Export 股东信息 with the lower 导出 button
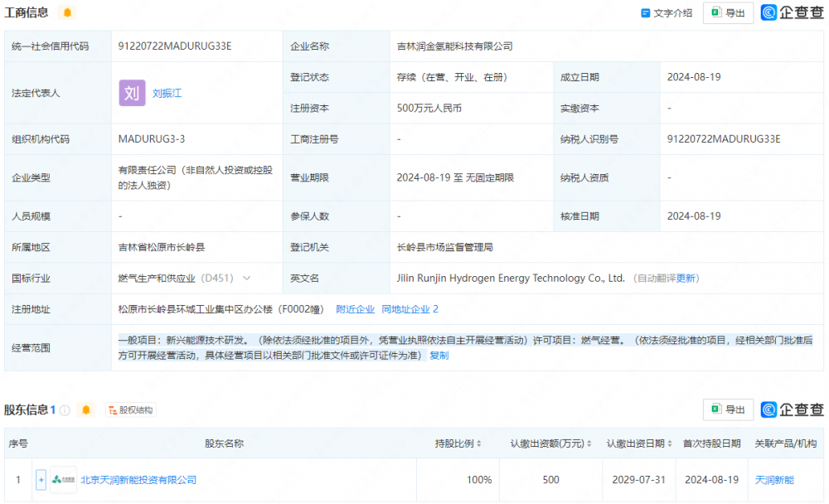The image size is (829, 504). 728,409
